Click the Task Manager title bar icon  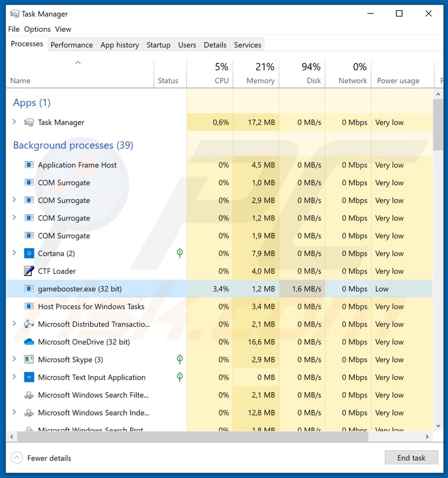(14, 14)
